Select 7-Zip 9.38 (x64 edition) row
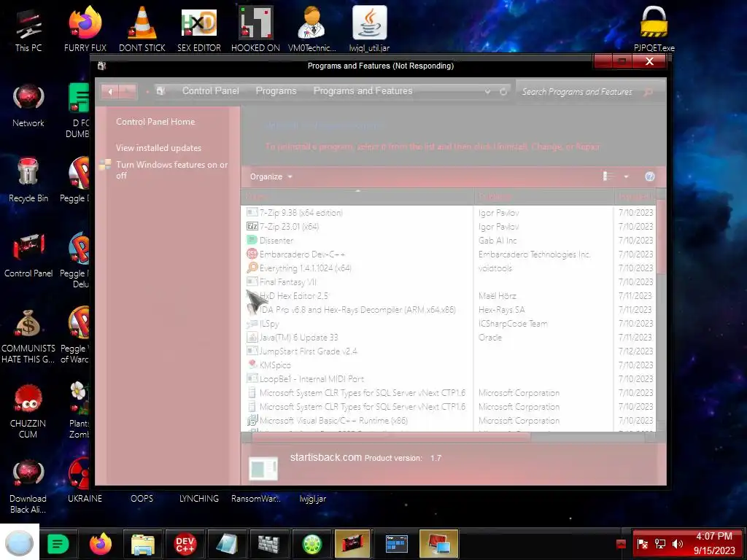The height and width of the screenshot is (560, 747). pos(448,213)
